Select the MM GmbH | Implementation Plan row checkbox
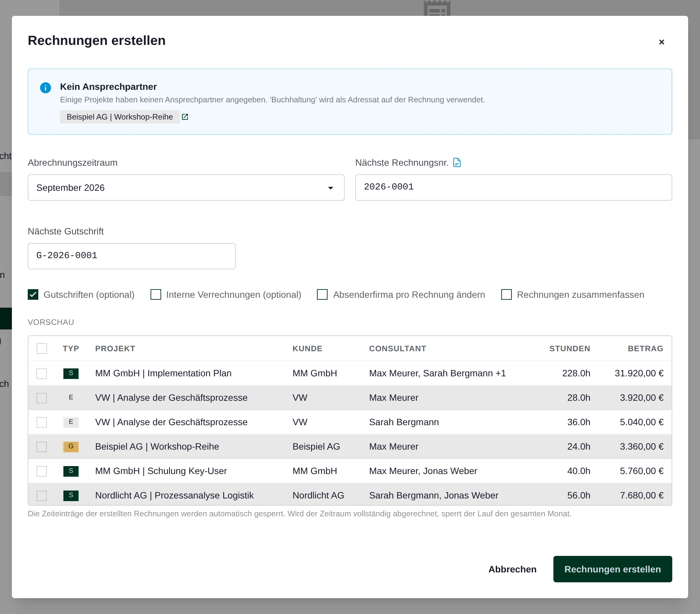The width and height of the screenshot is (700, 614). [x=42, y=373]
